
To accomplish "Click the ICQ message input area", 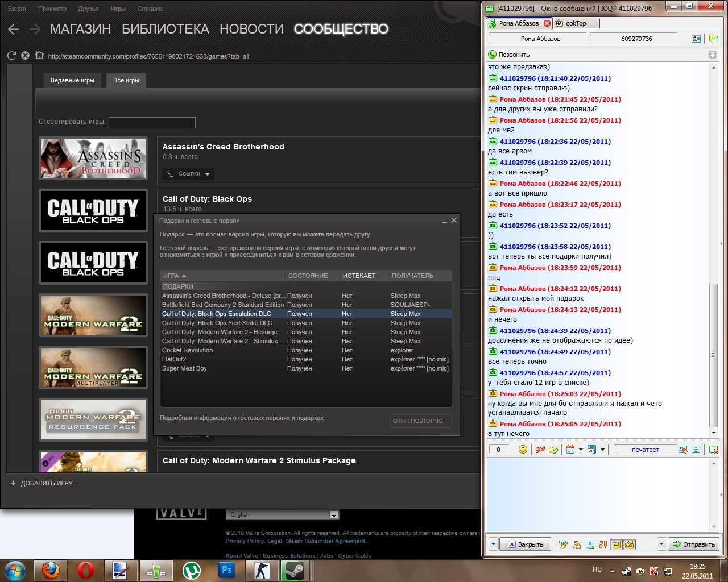I will click(x=598, y=494).
